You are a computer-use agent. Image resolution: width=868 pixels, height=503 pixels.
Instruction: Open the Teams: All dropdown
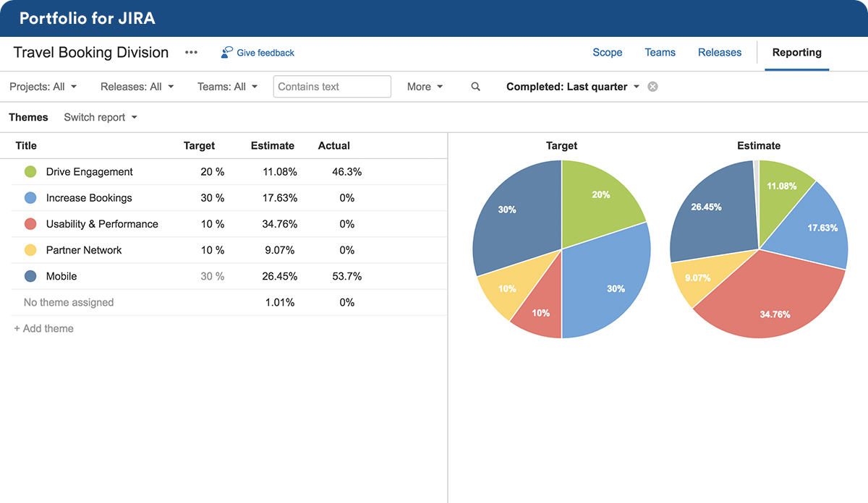coord(227,87)
